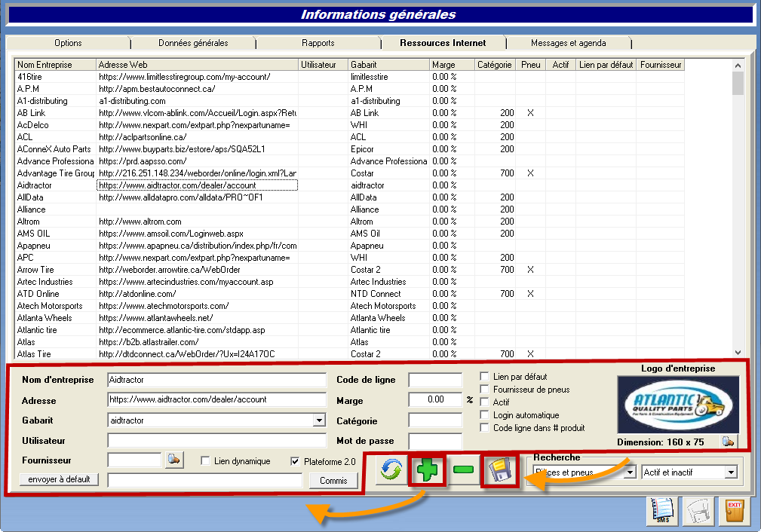Enable Fournisseur de pneus checkbox

(x=484, y=389)
